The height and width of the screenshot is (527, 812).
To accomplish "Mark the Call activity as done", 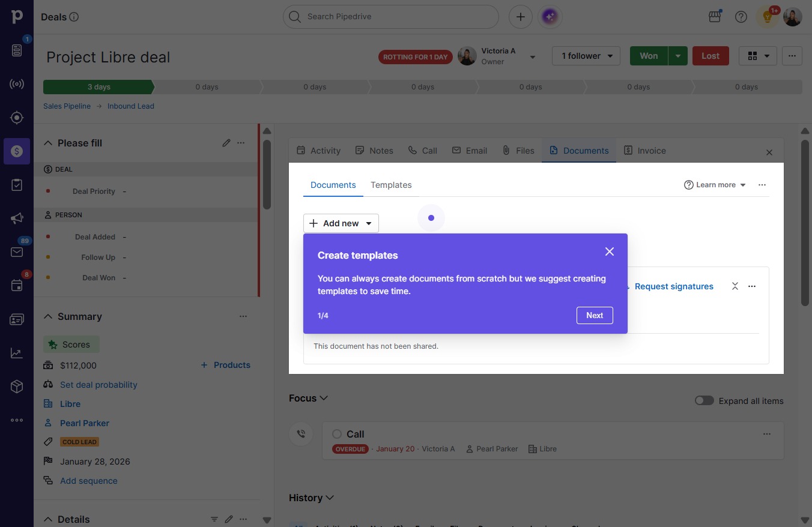I will point(337,434).
